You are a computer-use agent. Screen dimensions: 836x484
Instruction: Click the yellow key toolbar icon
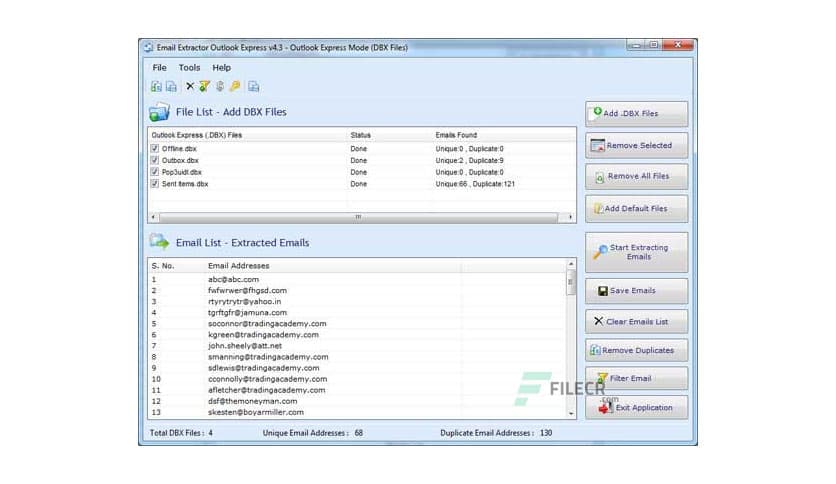(x=235, y=86)
